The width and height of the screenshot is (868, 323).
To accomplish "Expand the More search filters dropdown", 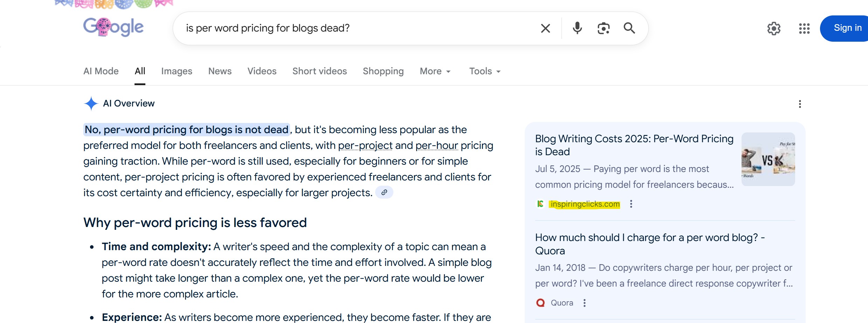I will pyautogui.click(x=435, y=71).
